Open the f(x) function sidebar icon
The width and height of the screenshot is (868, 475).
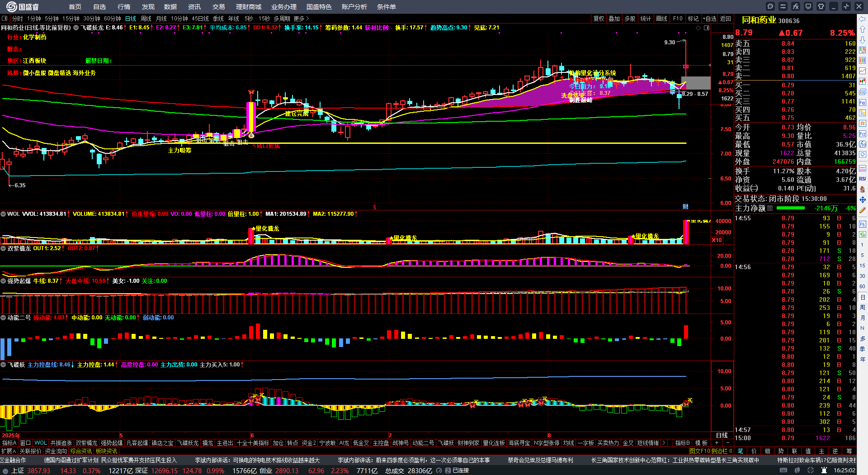(863, 144)
